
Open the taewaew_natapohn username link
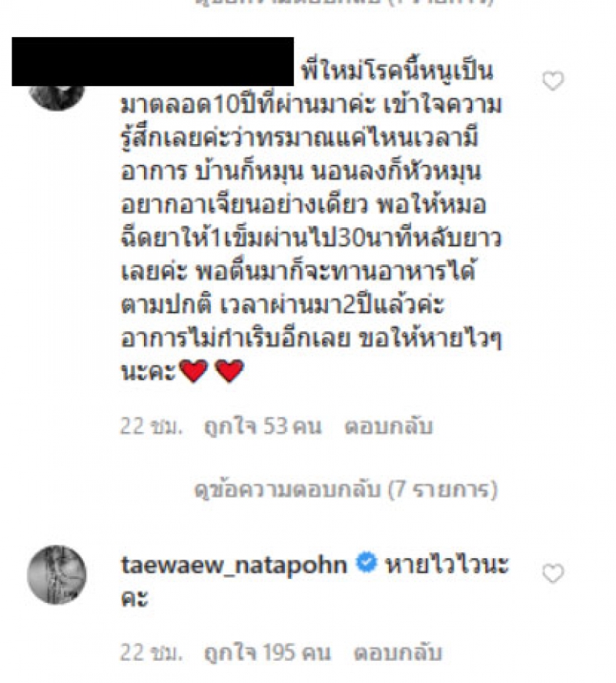234,564
